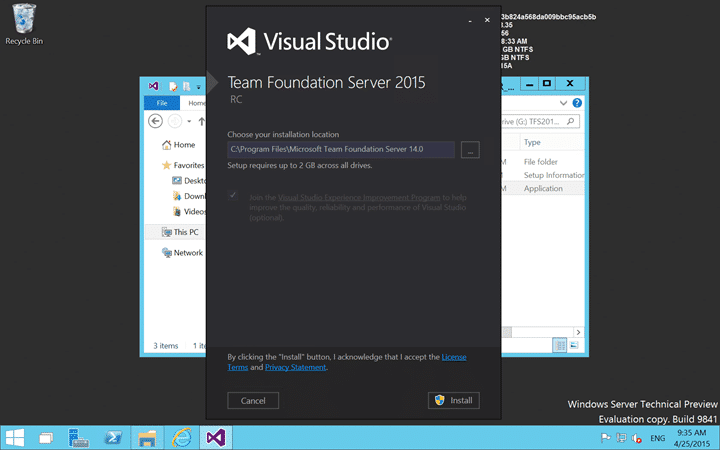Open the Action Center flag in the tray
Image resolution: width=720 pixels, height=450 pixels.
[606, 438]
